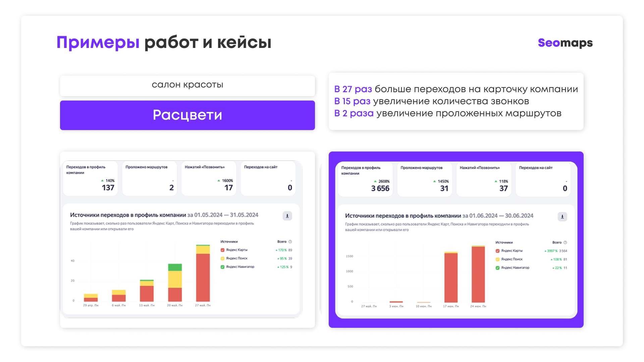Click the info icon beside Всего in the May legend
Screen dimensions: 644x362
(290, 242)
